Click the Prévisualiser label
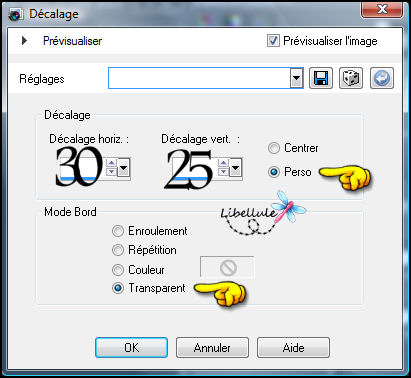The image size is (411, 378). tap(72, 41)
